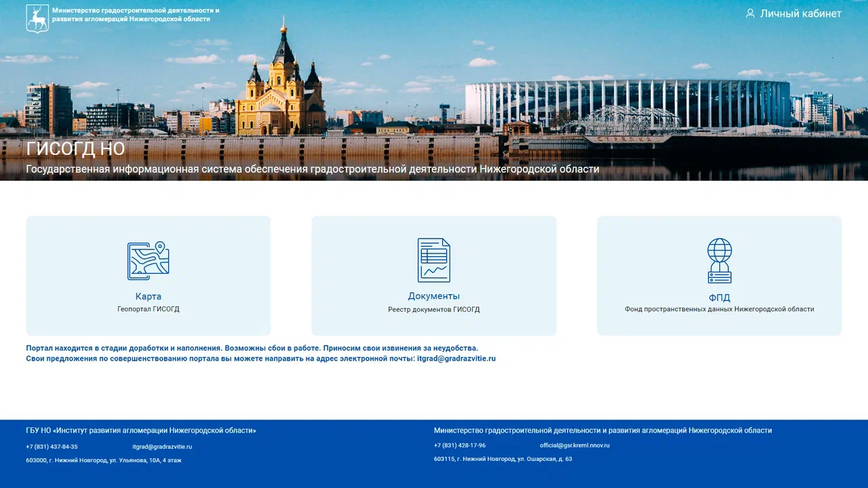Screen dimensions: 868x488
Task: Click the ГИСОГД НО banner heading
Action: pyautogui.click(x=75, y=149)
